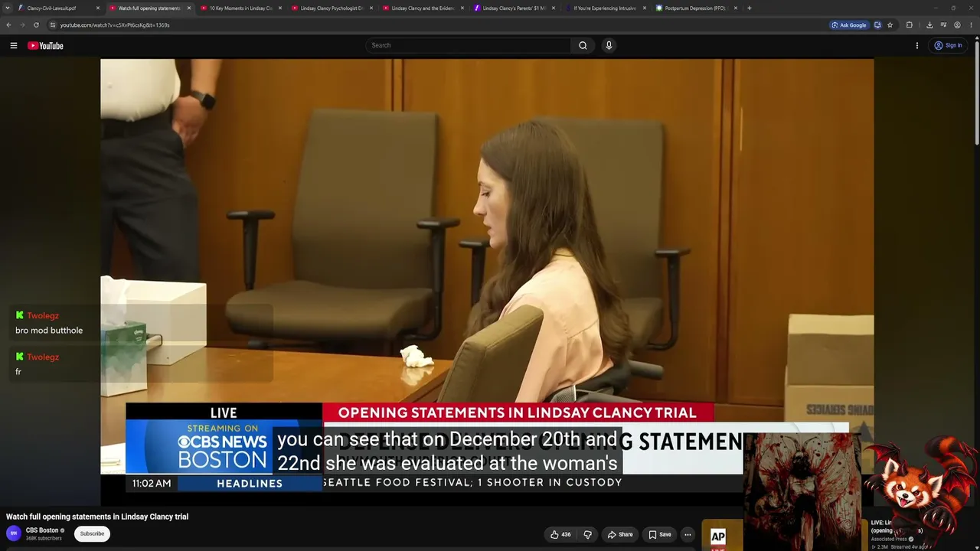Open CBS Boston channel name link
980x551 pixels.
[42, 530]
